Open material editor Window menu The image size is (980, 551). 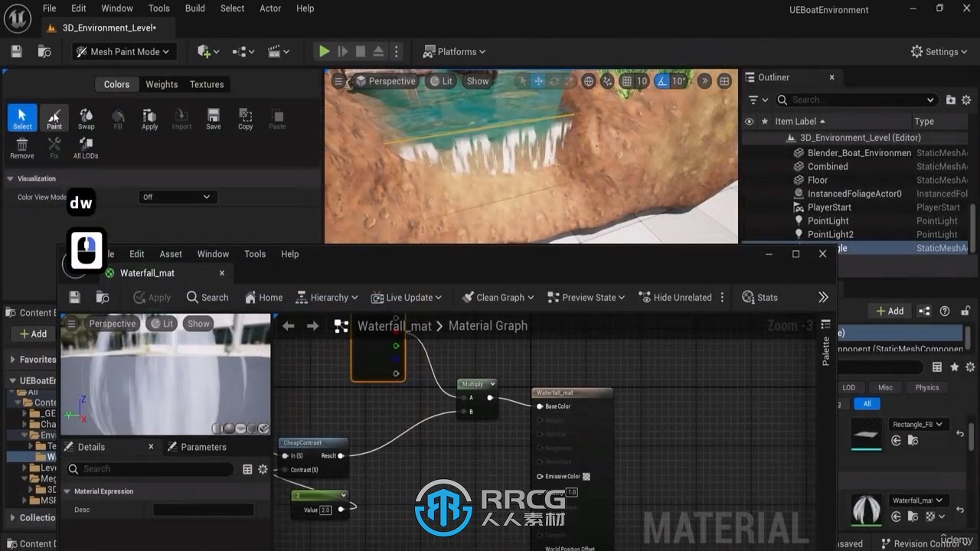[213, 254]
